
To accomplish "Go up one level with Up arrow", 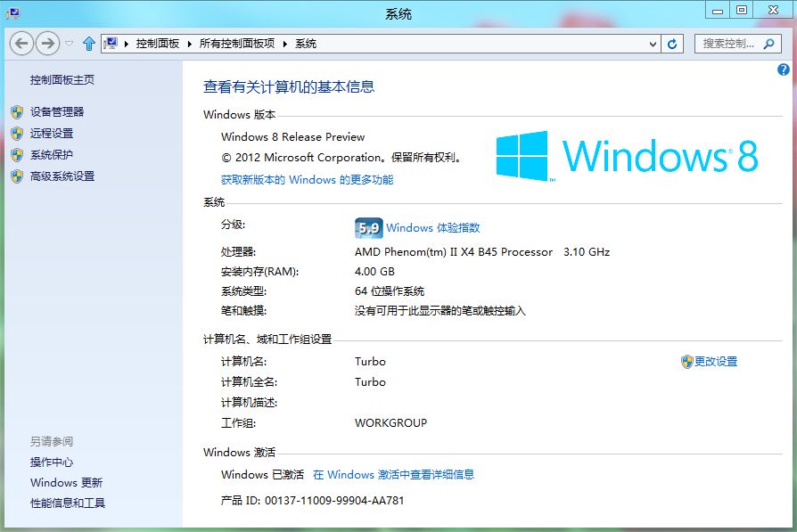I will point(89,44).
